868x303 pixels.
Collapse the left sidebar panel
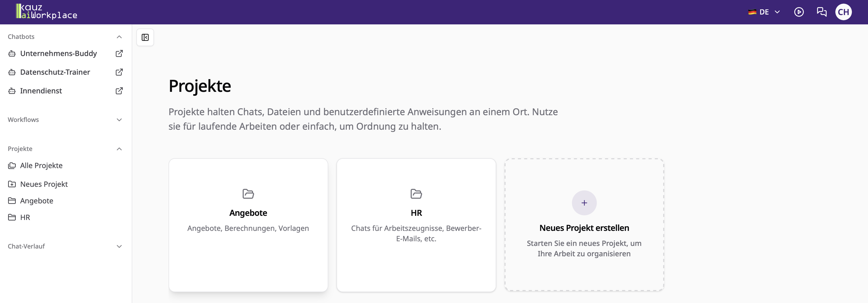145,37
